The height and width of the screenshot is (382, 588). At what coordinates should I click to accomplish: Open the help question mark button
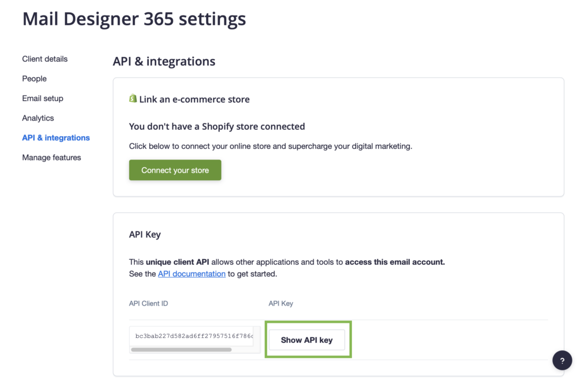[562, 361]
